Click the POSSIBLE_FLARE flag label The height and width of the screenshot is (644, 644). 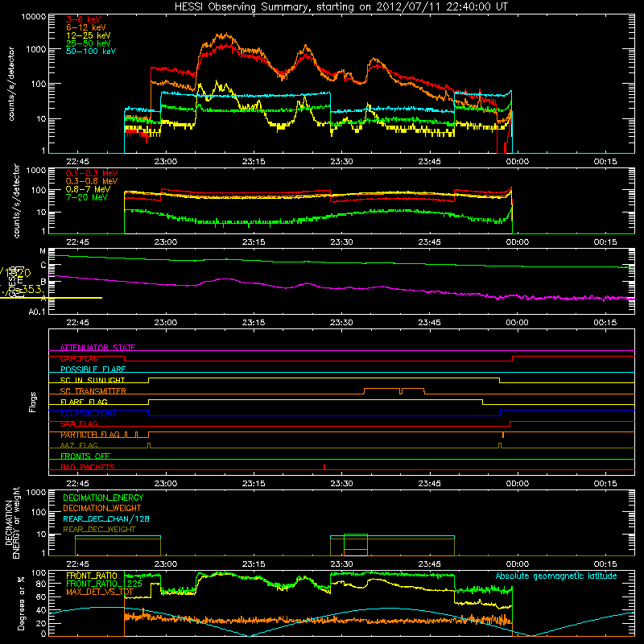click(93, 369)
